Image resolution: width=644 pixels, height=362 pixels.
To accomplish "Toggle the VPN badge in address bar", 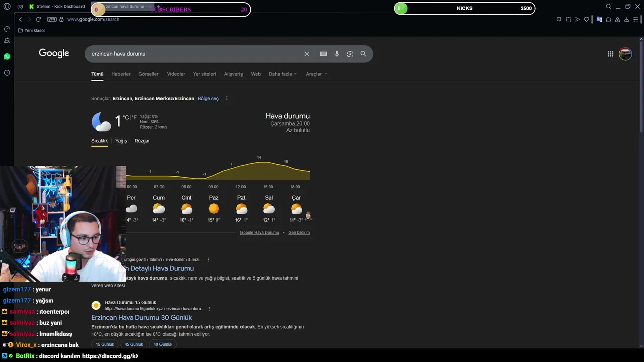I will pos(52,19).
